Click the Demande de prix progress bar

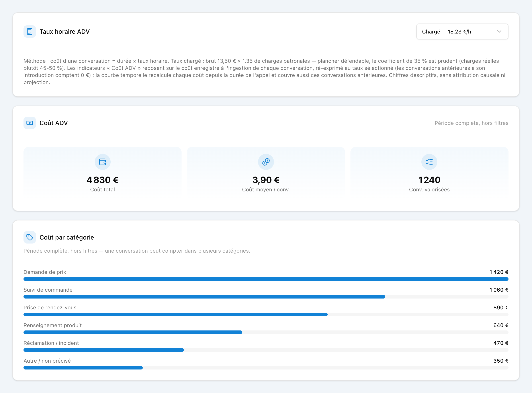[266, 279]
